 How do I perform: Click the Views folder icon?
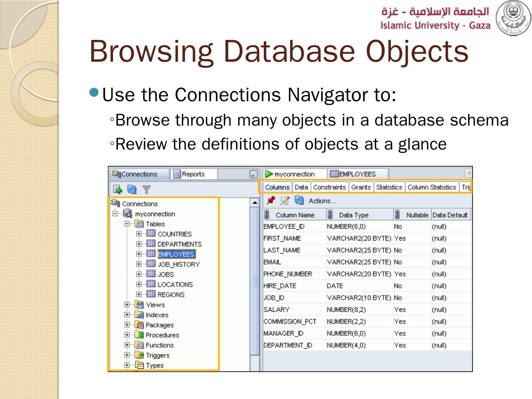pos(139,304)
